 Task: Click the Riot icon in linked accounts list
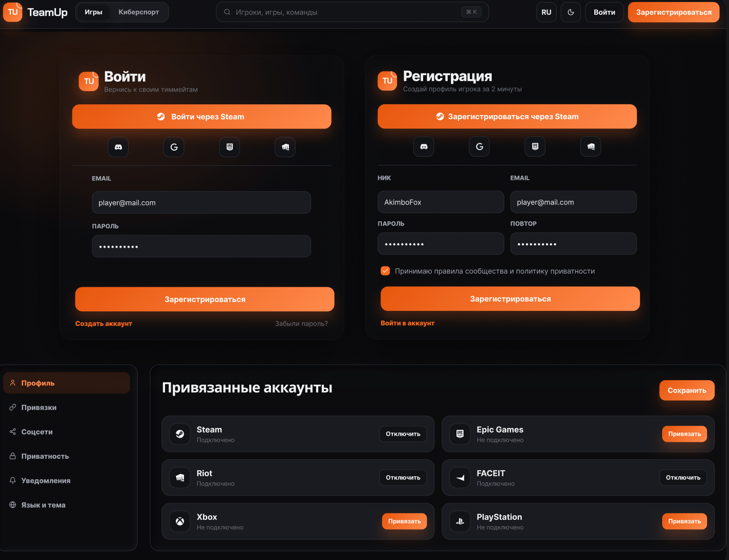click(180, 478)
